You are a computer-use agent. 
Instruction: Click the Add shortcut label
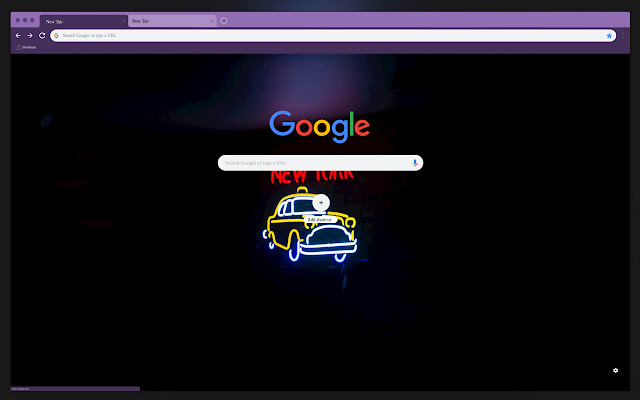pyautogui.click(x=320, y=220)
